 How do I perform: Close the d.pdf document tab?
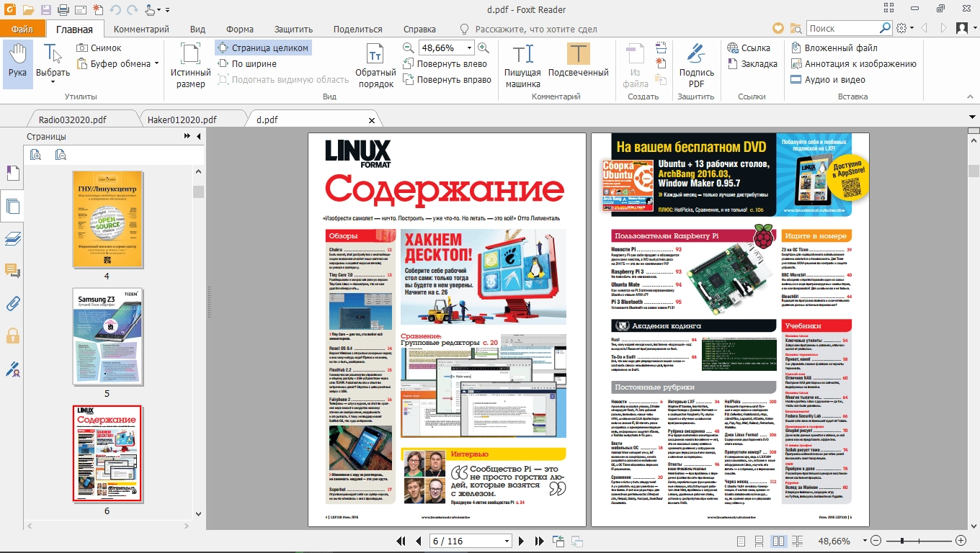pyautogui.click(x=372, y=120)
